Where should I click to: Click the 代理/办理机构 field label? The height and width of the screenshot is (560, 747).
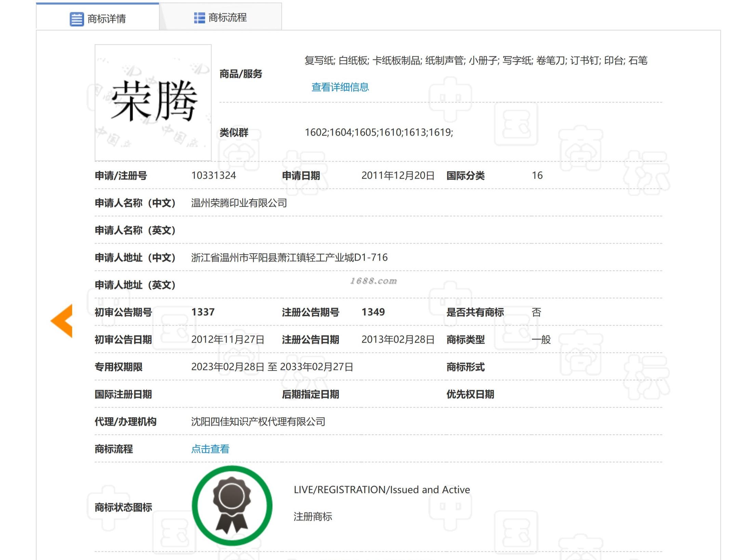125,422
